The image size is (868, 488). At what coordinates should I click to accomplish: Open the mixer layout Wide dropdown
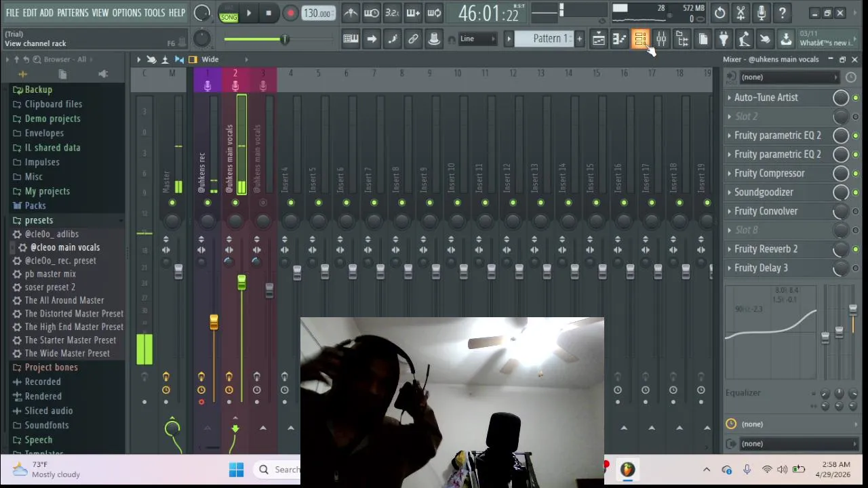(x=210, y=60)
